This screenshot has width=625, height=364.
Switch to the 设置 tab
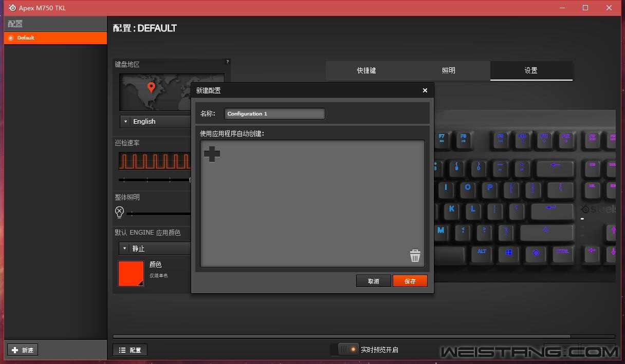pos(531,71)
